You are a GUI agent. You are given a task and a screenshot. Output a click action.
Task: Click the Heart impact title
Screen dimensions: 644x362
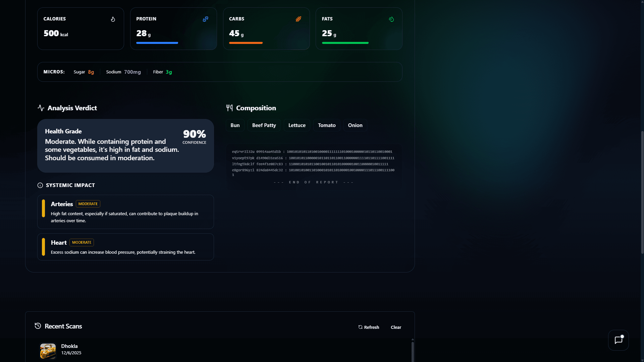coord(59,242)
